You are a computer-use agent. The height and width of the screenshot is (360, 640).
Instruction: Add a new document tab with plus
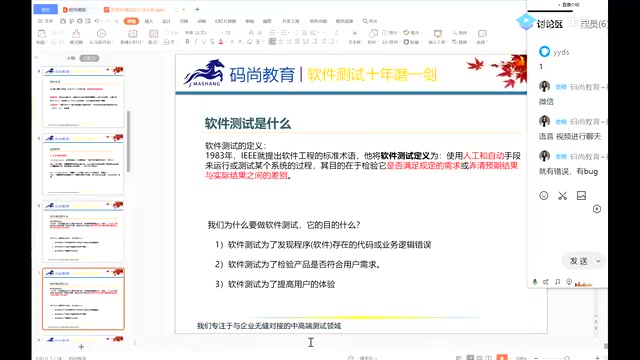197,9
